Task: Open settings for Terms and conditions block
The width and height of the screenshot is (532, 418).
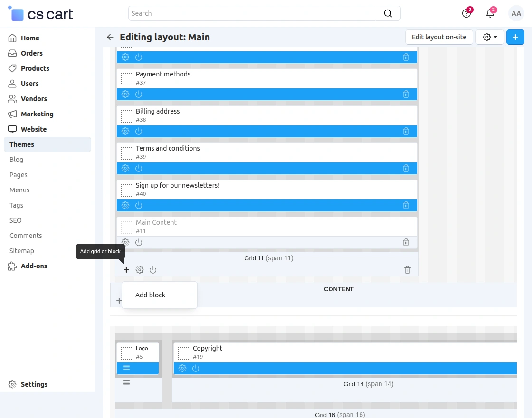Action: [x=125, y=168]
